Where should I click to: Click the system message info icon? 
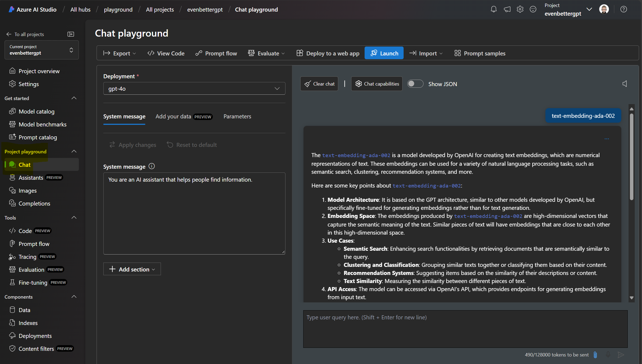pyautogui.click(x=152, y=166)
